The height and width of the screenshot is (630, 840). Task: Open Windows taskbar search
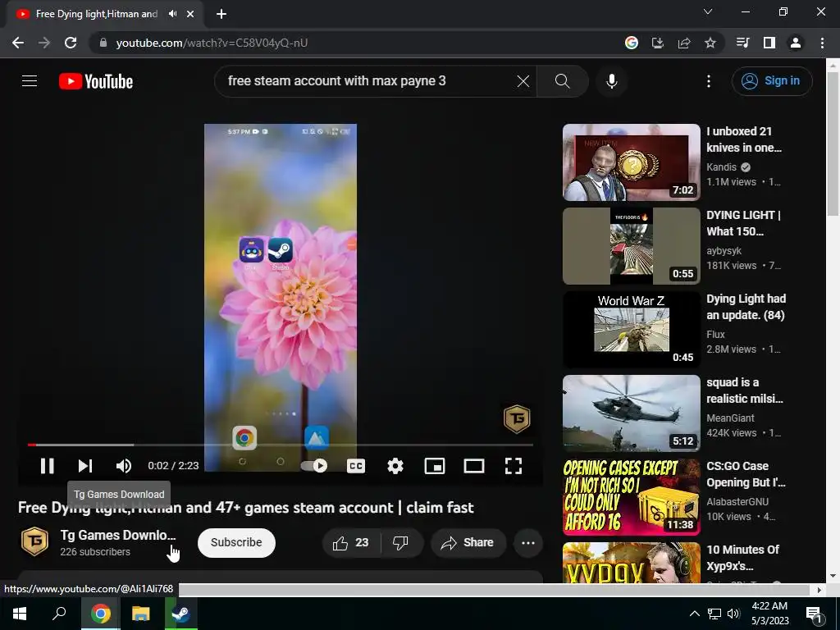[59, 614]
